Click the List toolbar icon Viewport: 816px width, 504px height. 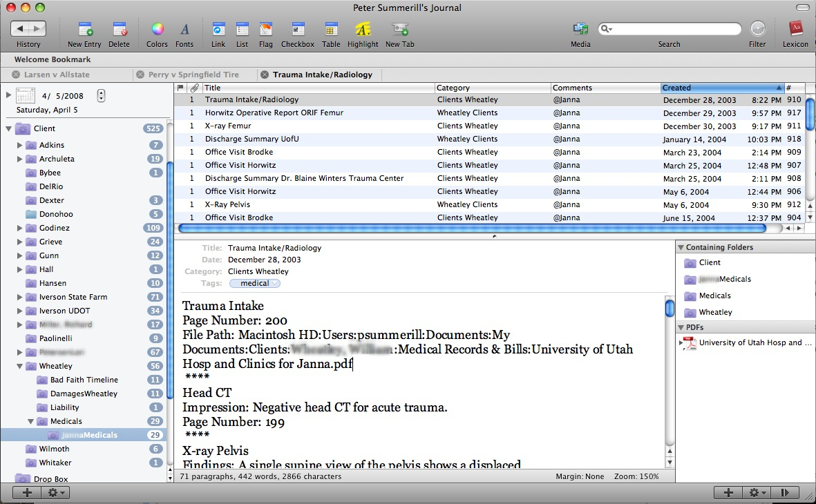click(x=242, y=29)
